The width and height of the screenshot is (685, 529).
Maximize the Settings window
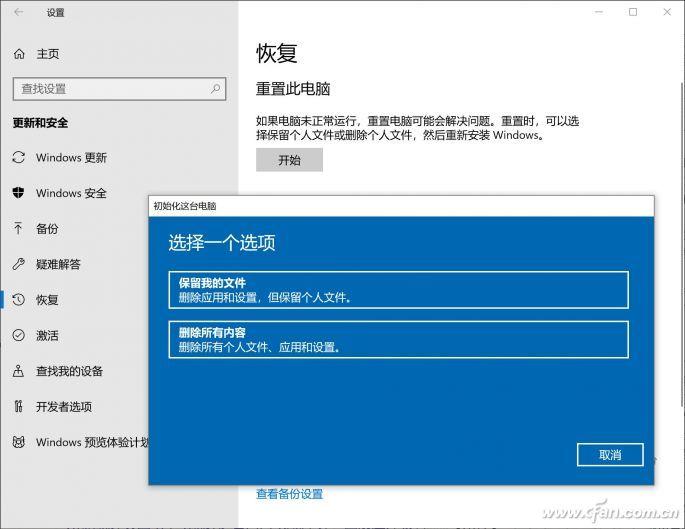tap(633, 12)
